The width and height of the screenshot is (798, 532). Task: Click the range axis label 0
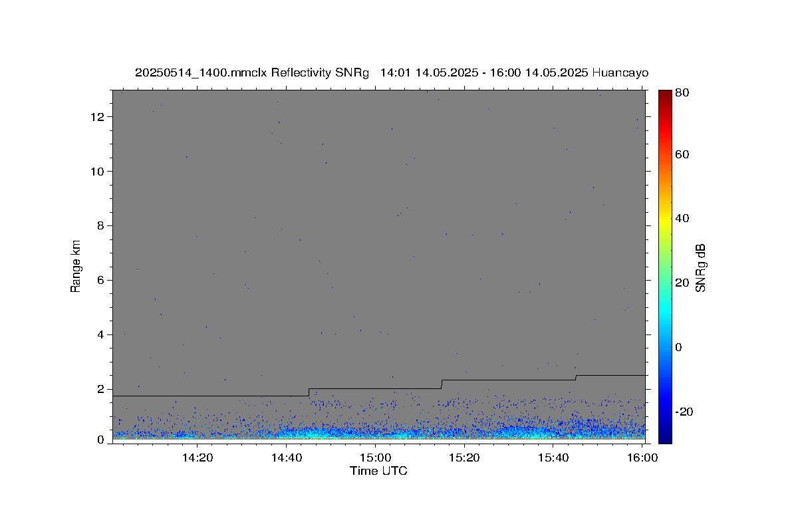click(102, 440)
